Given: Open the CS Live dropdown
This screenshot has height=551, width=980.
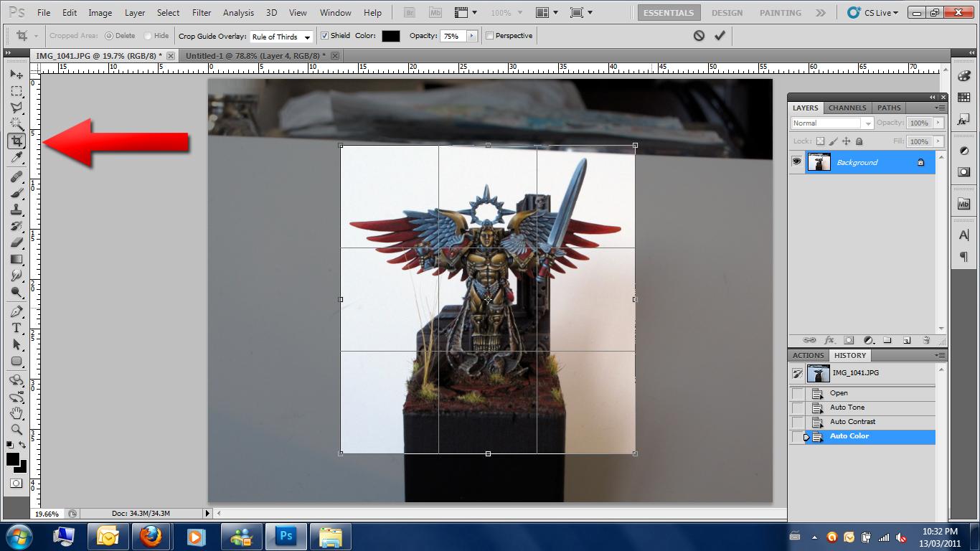Looking at the screenshot, I should [x=873, y=13].
